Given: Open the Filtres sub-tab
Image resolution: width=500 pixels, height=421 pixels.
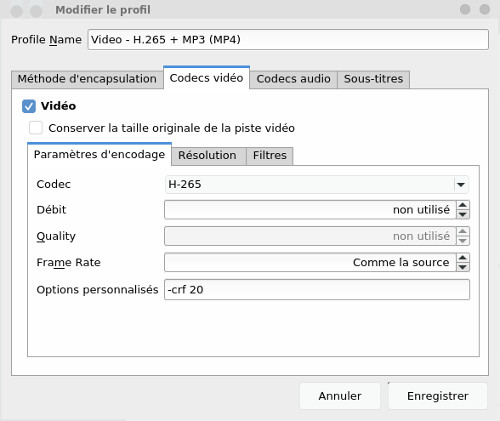Looking at the screenshot, I should (x=270, y=155).
